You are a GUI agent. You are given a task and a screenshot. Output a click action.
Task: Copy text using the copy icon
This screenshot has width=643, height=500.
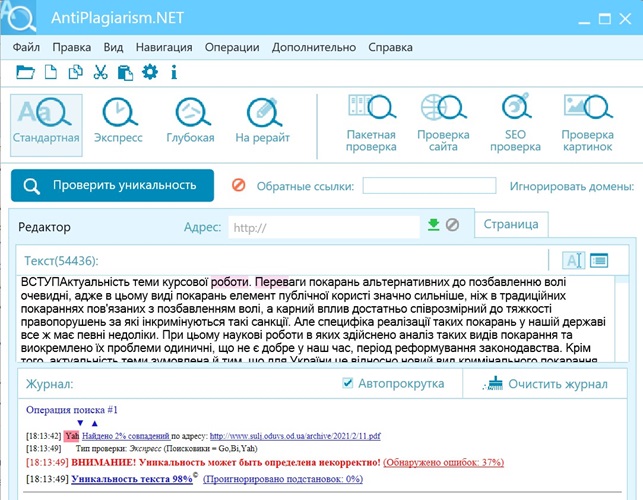(75, 72)
